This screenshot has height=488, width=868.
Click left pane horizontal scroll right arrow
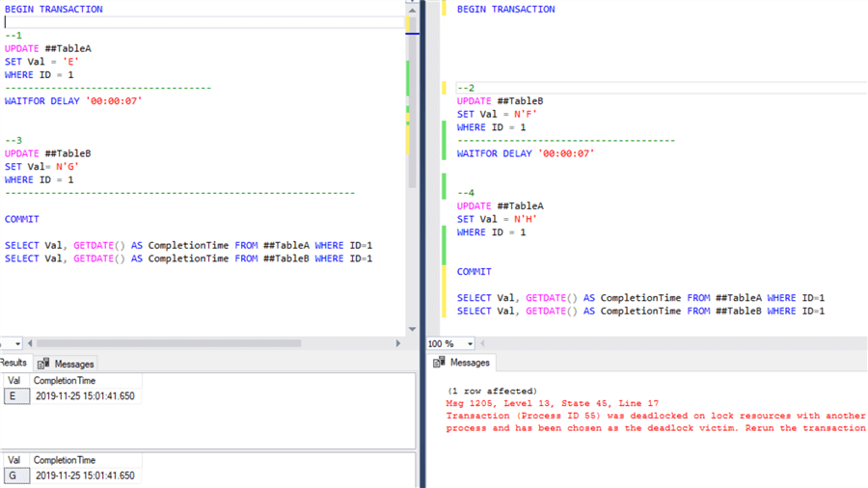pos(398,343)
